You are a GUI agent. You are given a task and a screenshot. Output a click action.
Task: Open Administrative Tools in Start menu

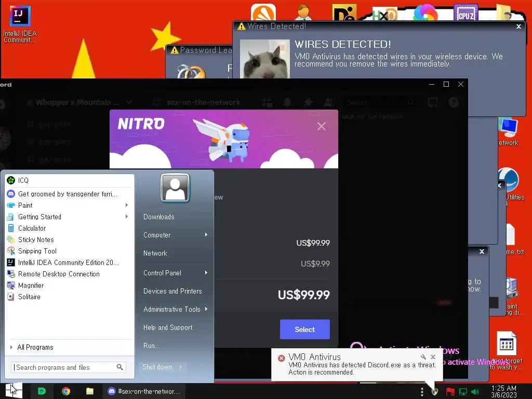tap(171, 309)
